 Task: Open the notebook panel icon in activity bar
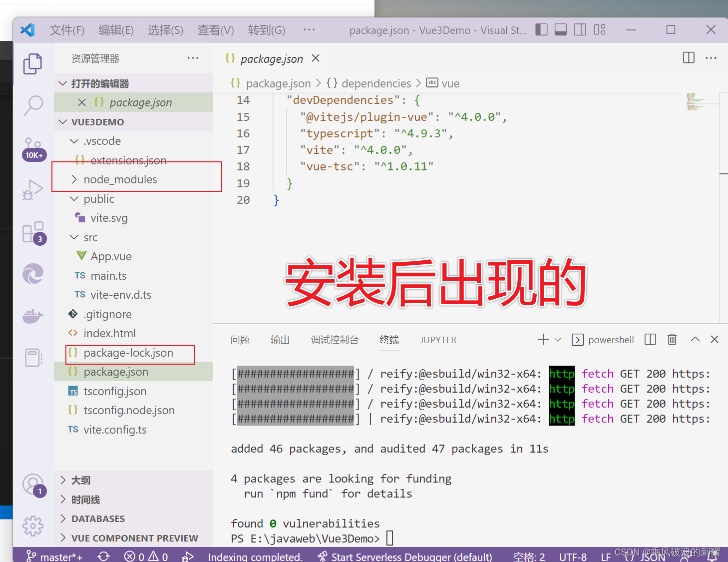point(33,358)
